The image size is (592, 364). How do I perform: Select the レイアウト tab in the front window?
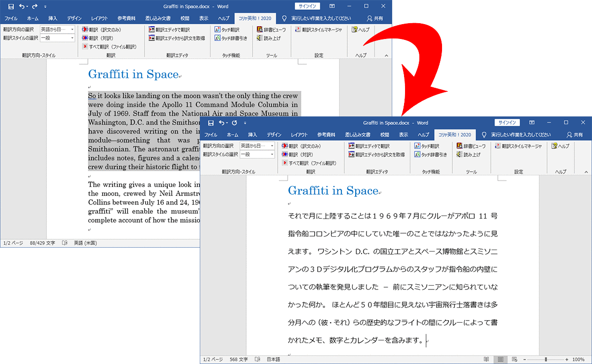pos(299,135)
